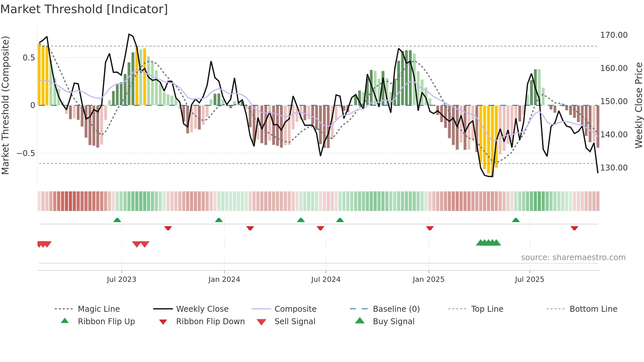Click the Top Line dashed legend marker

(x=457, y=309)
